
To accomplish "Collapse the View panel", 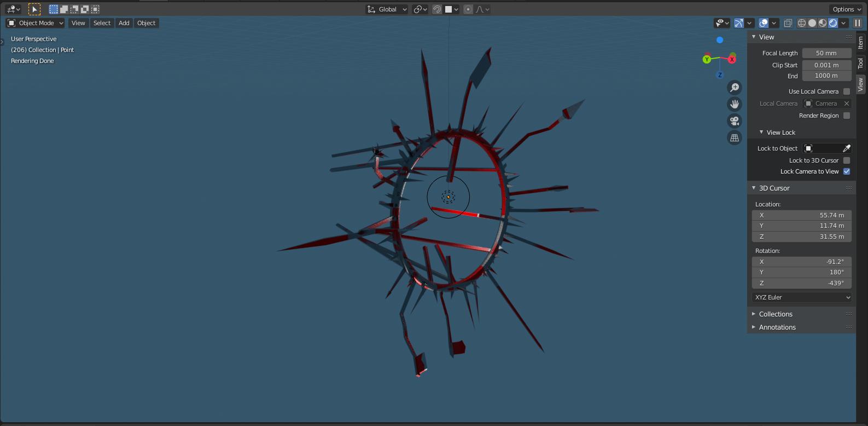I will (754, 37).
